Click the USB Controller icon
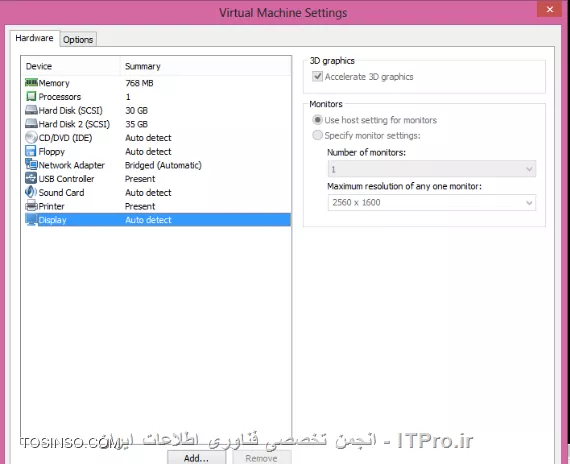This screenshot has height=464, width=570. 31,178
